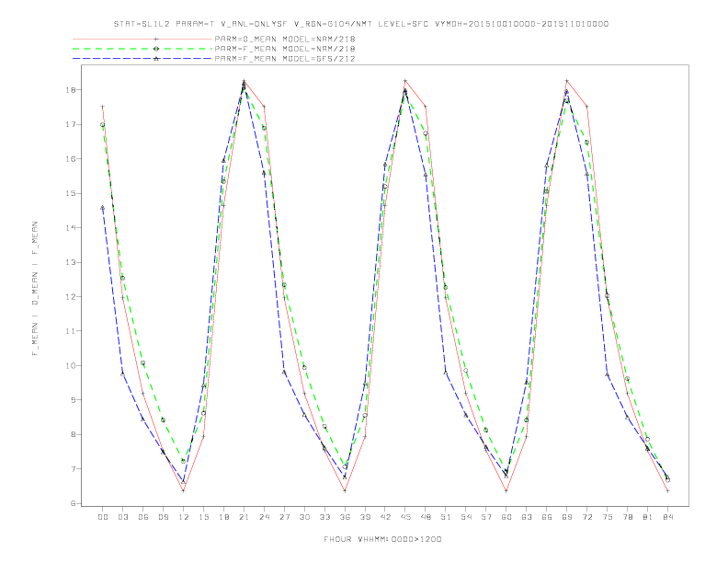
Task: Click x-axis tick label 60
Action: (x=506, y=517)
